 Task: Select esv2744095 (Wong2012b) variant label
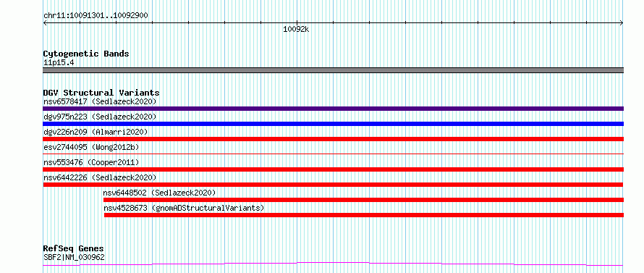[91, 147]
